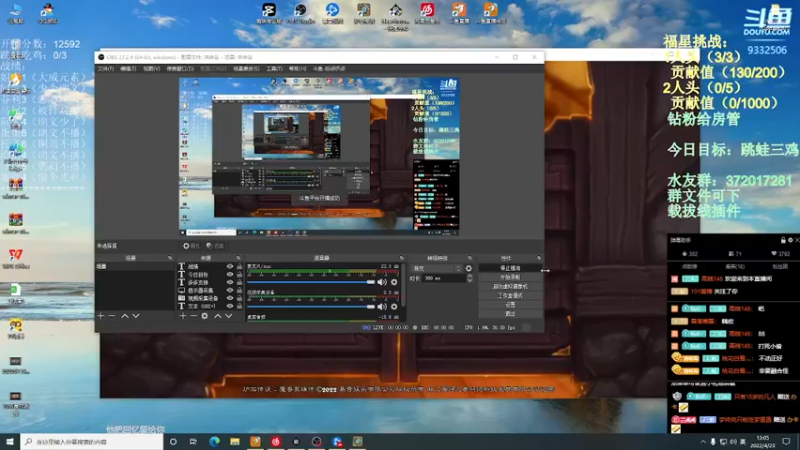The image size is (800, 450).
Task: Remove the selected source with the minus icon
Action: pos(193,316)
